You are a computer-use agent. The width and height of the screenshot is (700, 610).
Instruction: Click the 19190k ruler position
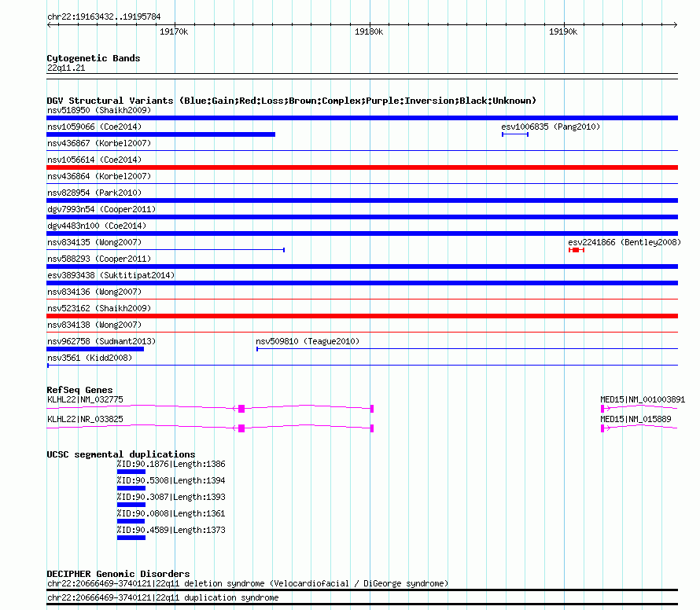[x=563, y=31]
